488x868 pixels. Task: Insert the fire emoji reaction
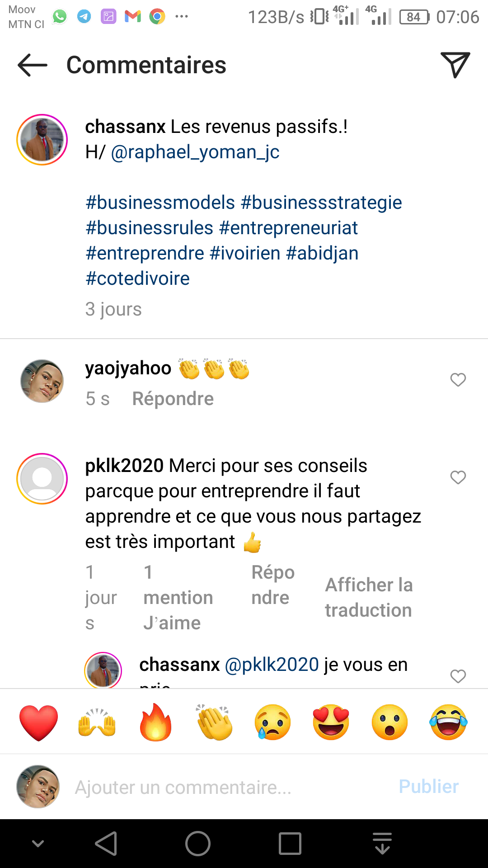155,722
